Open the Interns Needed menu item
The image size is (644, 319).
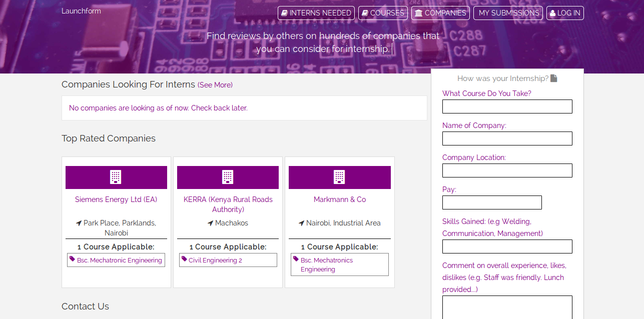[x=316, y=13]
